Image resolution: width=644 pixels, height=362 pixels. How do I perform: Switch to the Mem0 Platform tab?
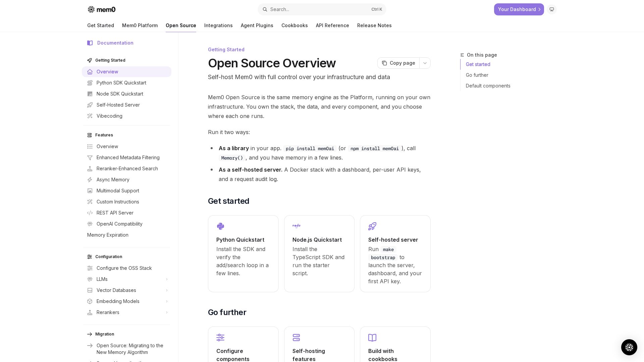[x=140, y=25]
